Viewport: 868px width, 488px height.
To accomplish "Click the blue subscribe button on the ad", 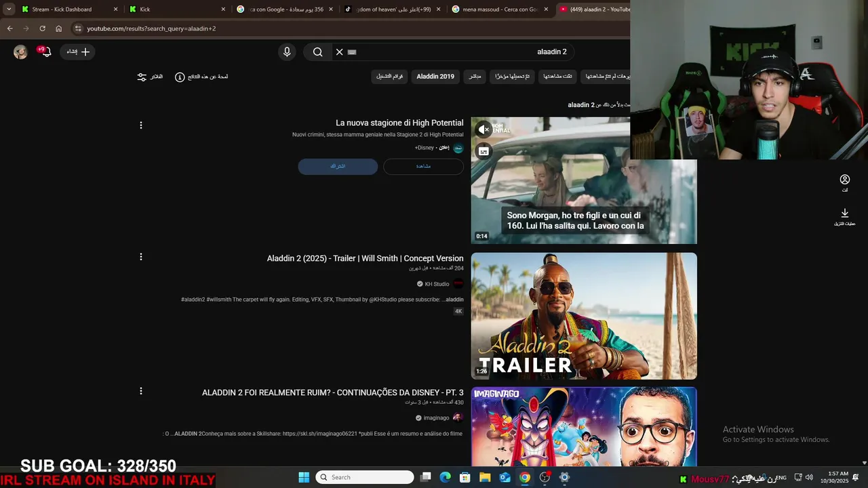I will point(338,167).
